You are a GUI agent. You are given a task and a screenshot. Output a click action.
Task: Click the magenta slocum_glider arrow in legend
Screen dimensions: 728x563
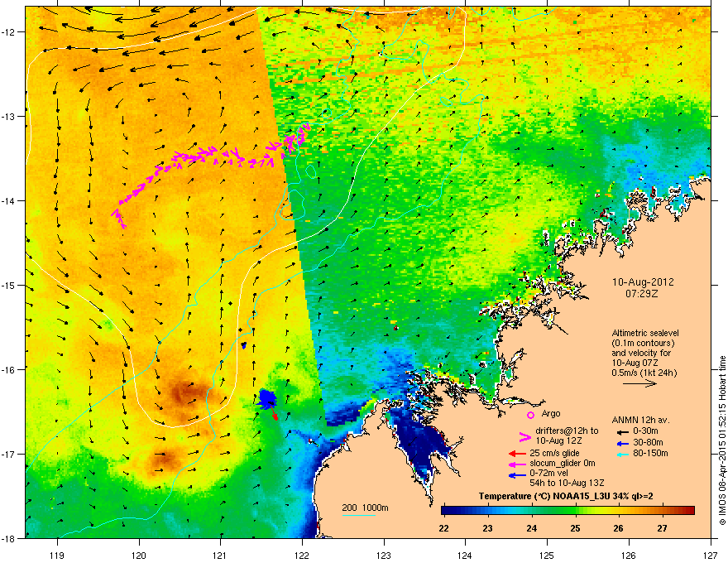coord(517,464)
